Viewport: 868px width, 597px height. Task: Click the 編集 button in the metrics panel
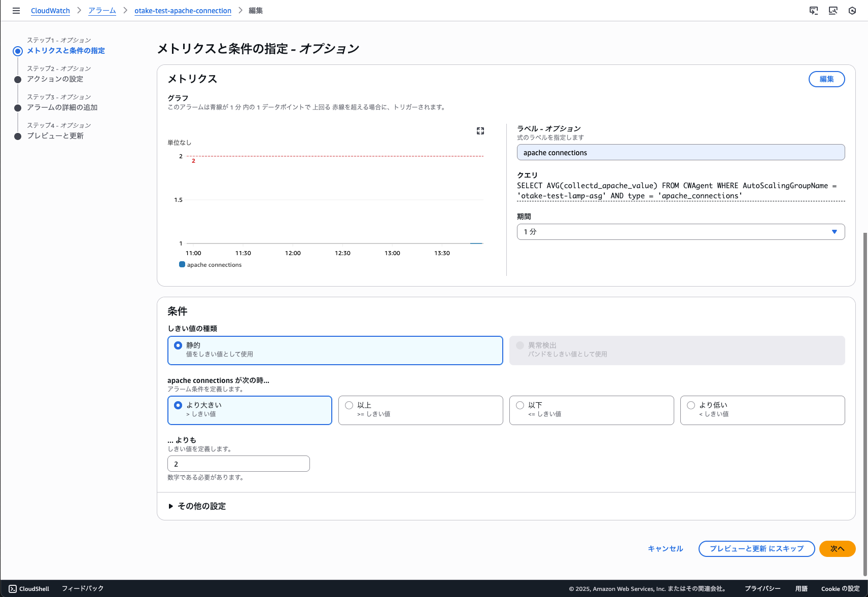point(826,79)
